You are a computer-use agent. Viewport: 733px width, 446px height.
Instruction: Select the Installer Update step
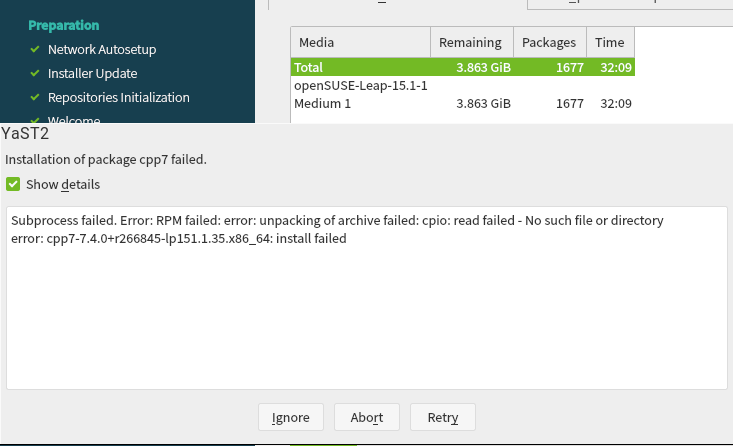[92, 74]
